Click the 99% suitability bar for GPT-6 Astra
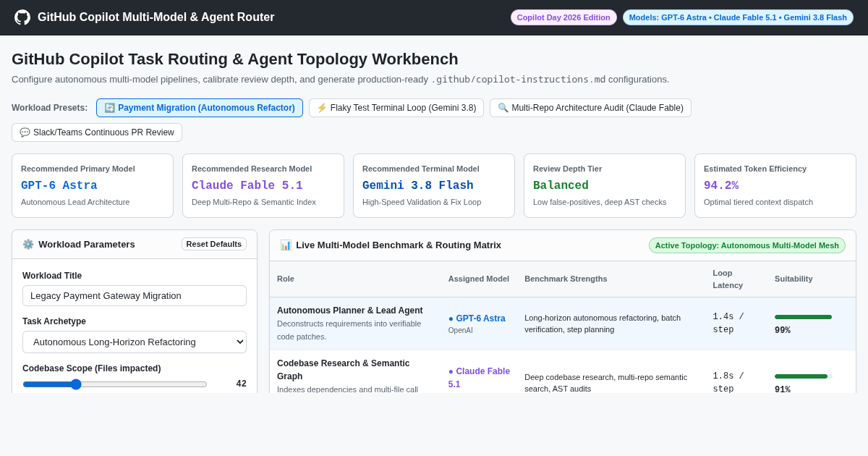868x456 pixels. point(804,317)
